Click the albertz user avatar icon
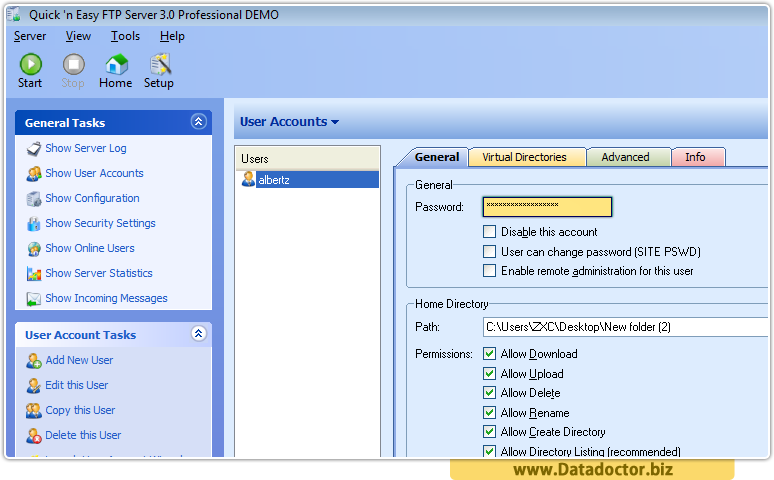The image size is (774, 480). [248, 179]
